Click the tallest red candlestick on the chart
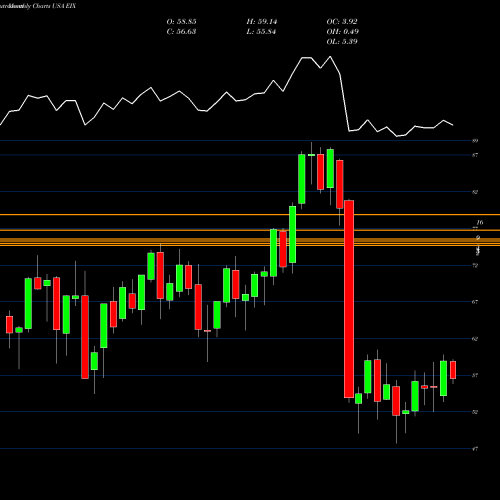Screen dimensions: 500x500 coord(349,299)
